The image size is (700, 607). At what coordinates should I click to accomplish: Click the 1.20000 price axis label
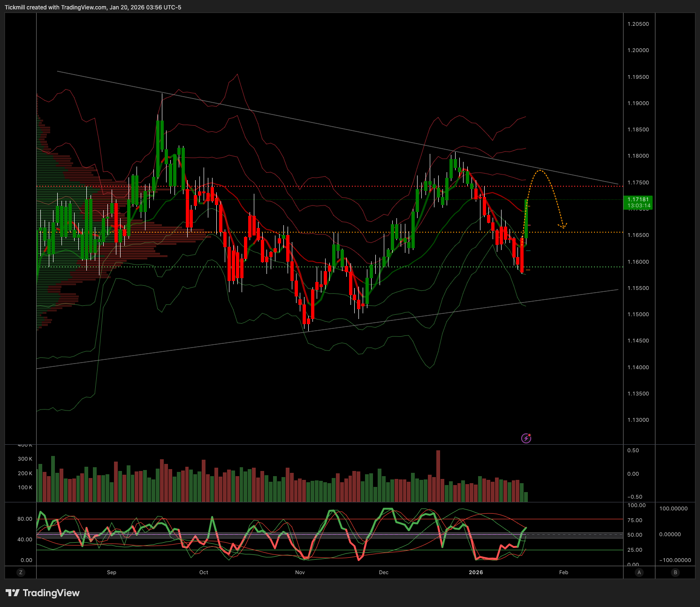(638, 50)
